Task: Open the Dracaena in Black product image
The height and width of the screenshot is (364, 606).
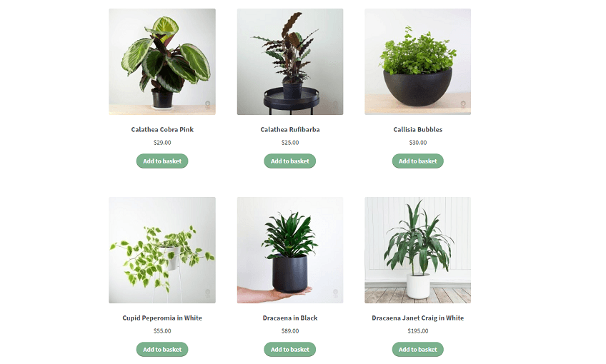Action: click(x=290, y=250)
